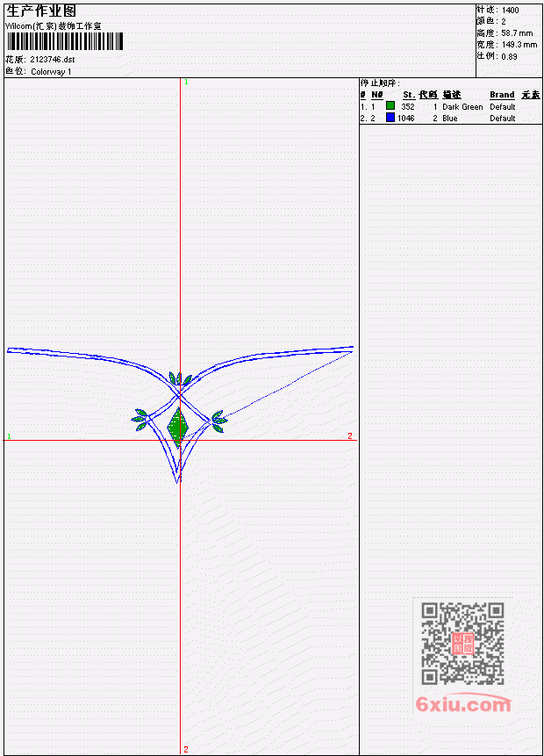The image size is (544, 756).
Task: Click the green '1' marker at horizontal axis left
Action: coord(9,436)
